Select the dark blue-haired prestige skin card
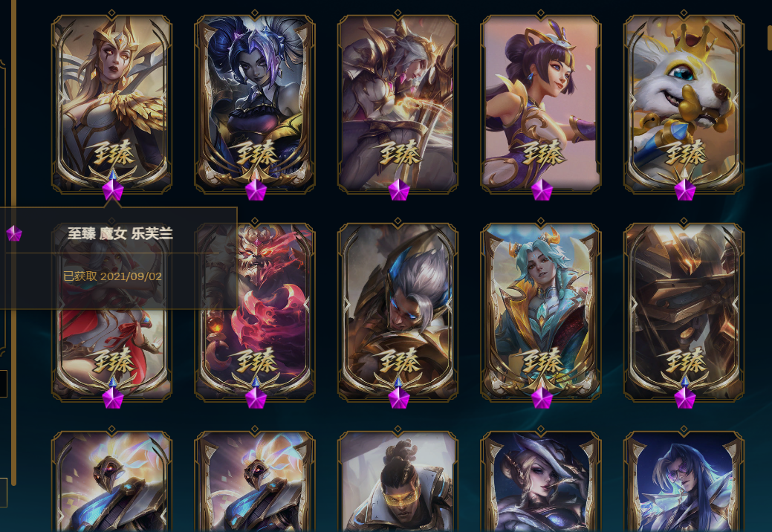772x532 pixels. pos(255,103)
